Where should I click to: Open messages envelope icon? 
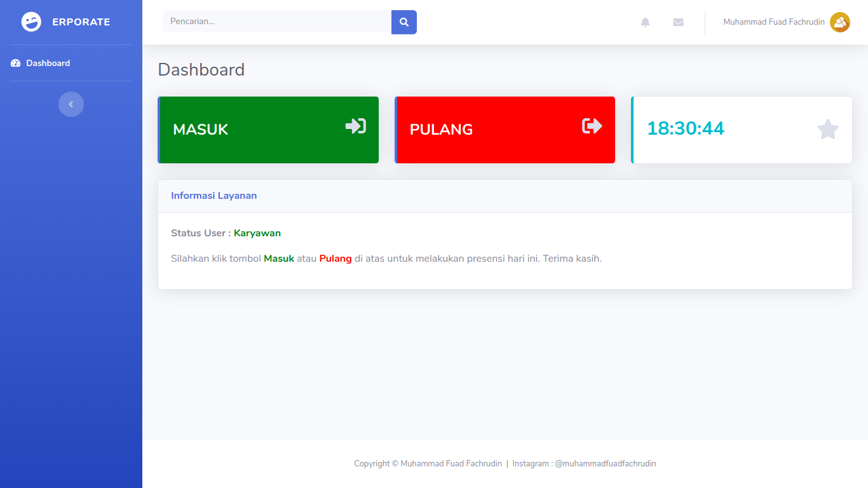[678, 22]
